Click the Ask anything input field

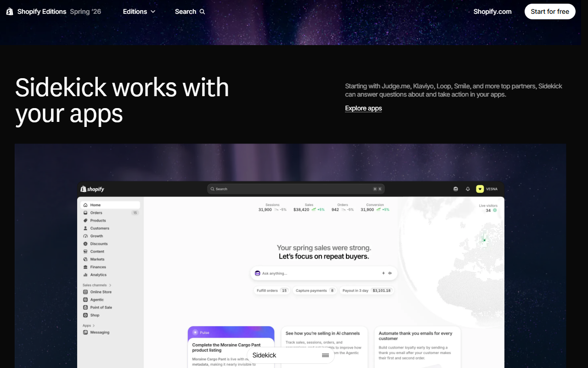tap(324, 273)
